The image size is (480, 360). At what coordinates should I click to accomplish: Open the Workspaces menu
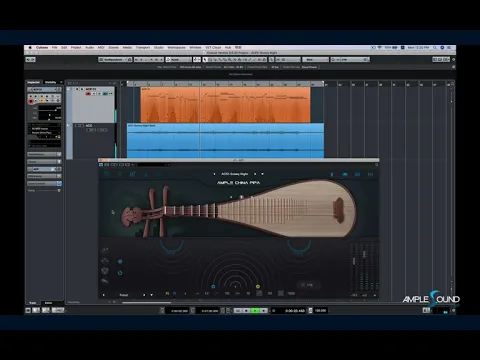click(176, 48)
